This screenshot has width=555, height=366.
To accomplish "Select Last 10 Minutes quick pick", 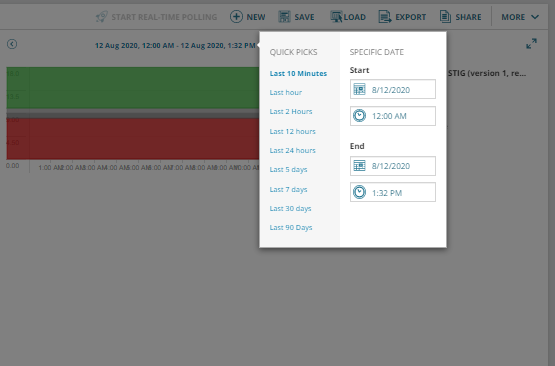I will (x=298, y=73).
